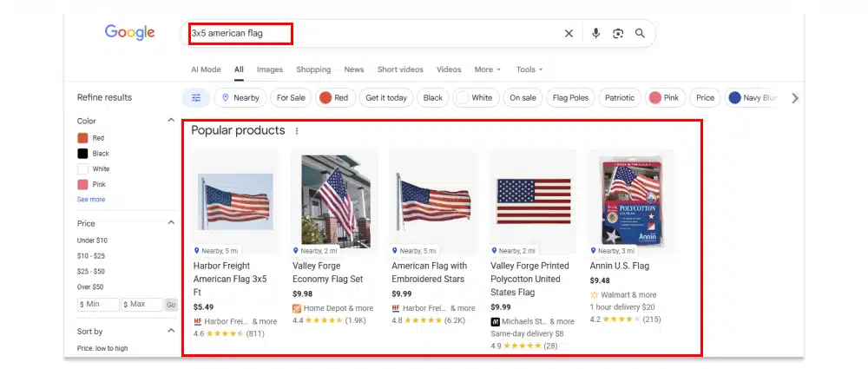868x369 pixels.
Task: Select the White color swatch filter
Action: coord(83,169)
